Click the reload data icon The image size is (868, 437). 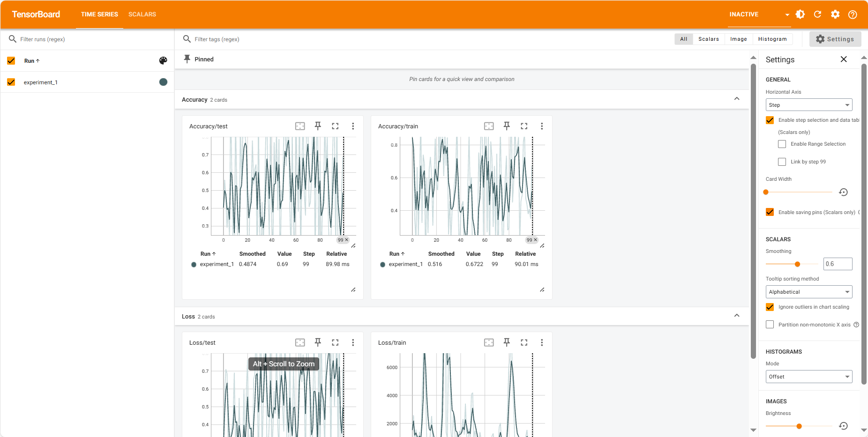817,15
